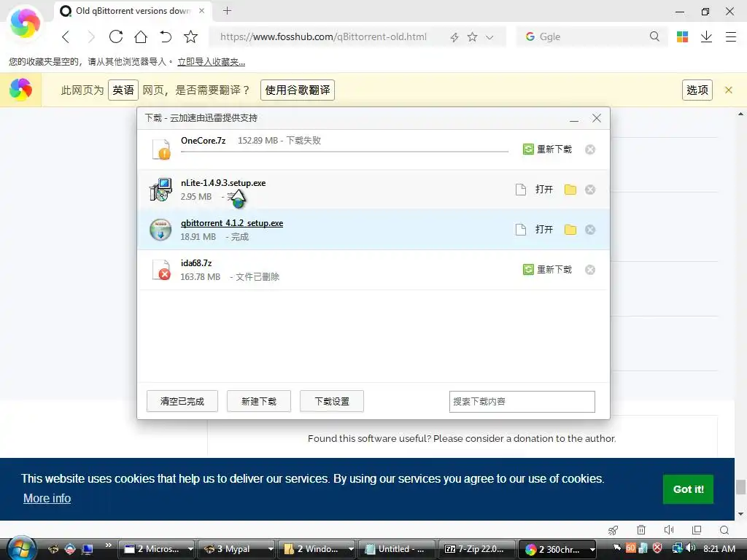The height and width of the screenshot is (560, 747).
Task: Click the 360 browser logo avatar
Action: tap(26, 23)
